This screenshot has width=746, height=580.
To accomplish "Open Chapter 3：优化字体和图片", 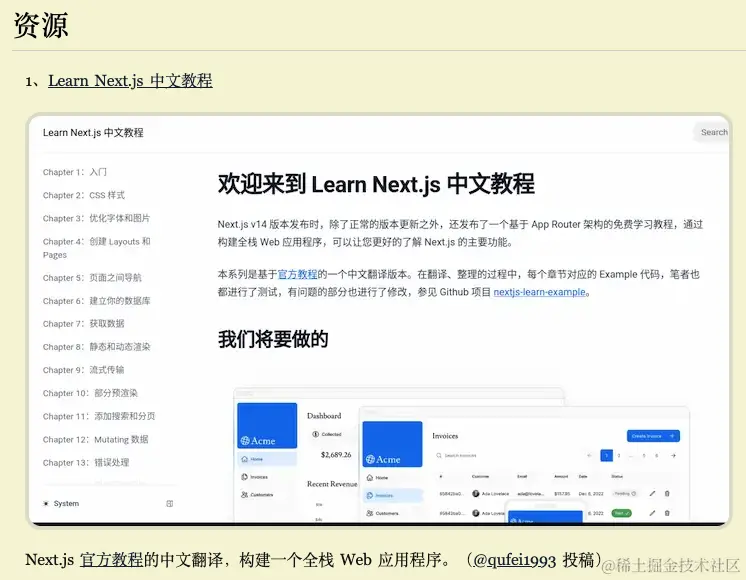I will click(96, 218).
